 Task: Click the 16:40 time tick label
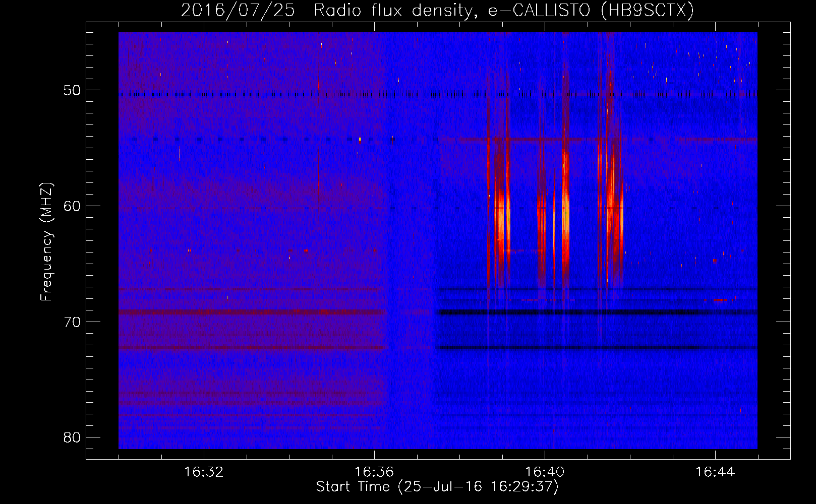[x=545, y=472]
